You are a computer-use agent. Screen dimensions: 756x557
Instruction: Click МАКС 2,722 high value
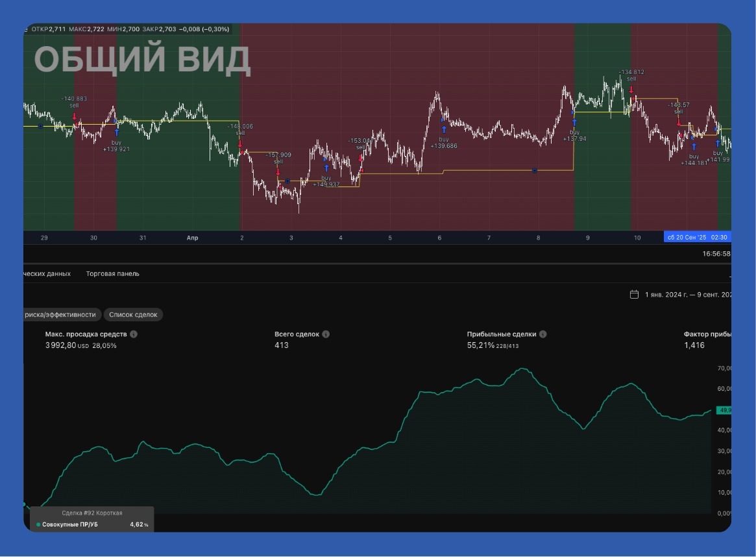point(86,29)
